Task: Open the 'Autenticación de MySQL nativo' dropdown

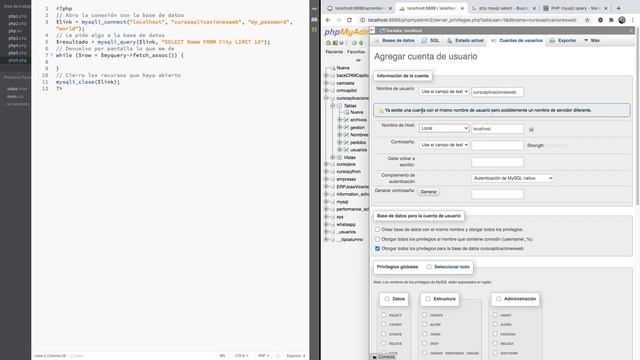Action: 513,178
